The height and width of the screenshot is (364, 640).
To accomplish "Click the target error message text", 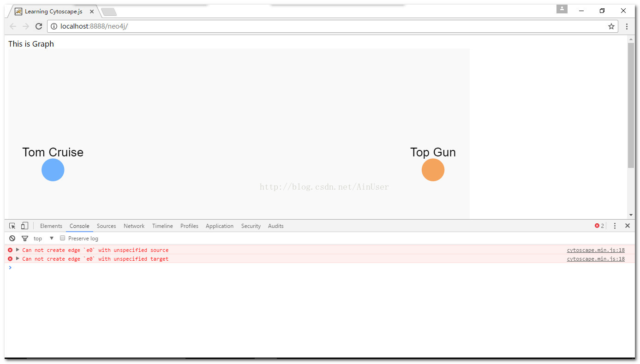I will 96,259.
